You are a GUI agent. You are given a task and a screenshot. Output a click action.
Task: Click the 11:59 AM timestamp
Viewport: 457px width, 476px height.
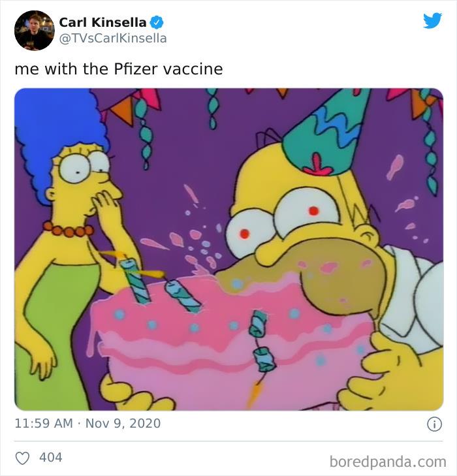click(44, 423)
